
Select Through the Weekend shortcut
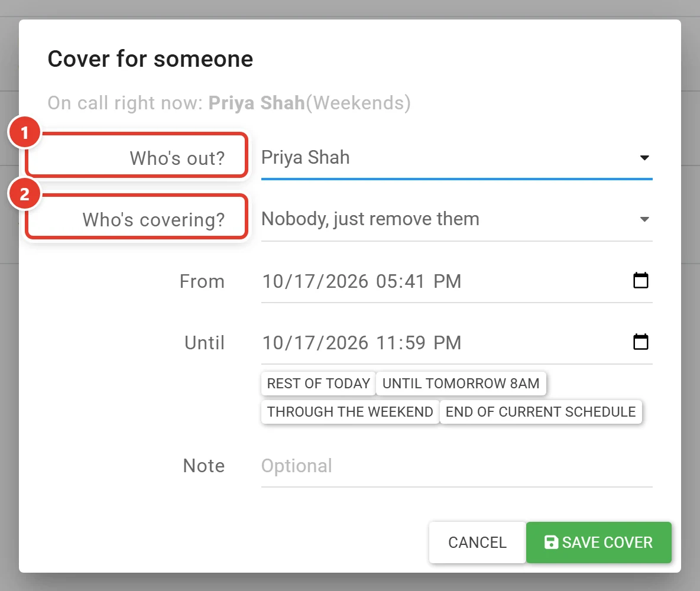tap(350, 411)
